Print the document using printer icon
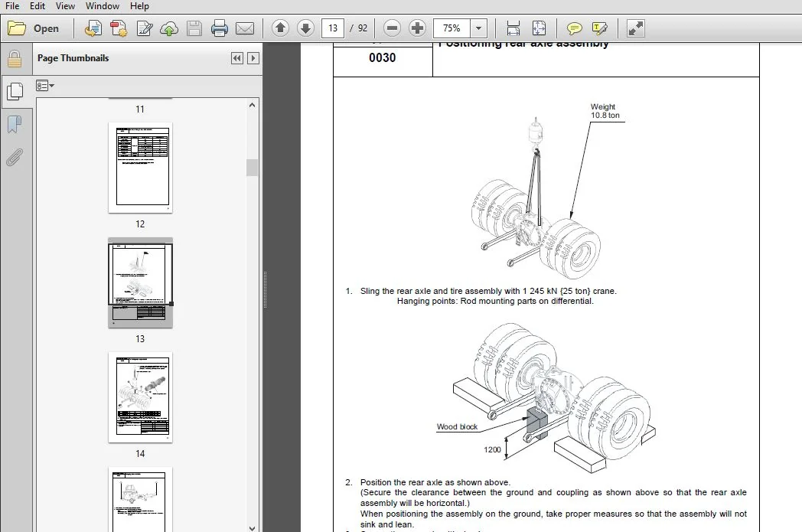802x532 pixels. tap(220, 28)
